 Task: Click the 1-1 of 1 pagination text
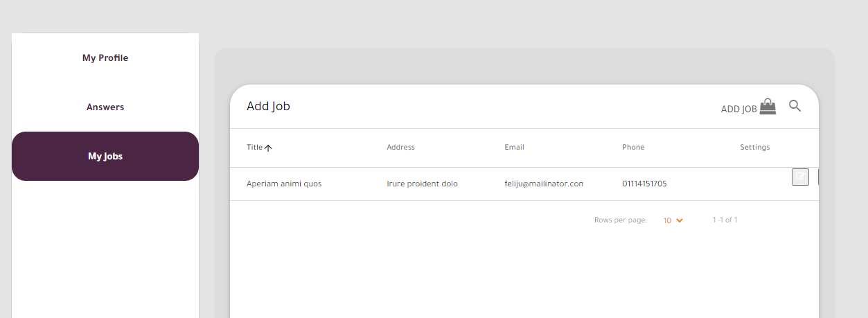pyautogui.click(x=725, y=220)
